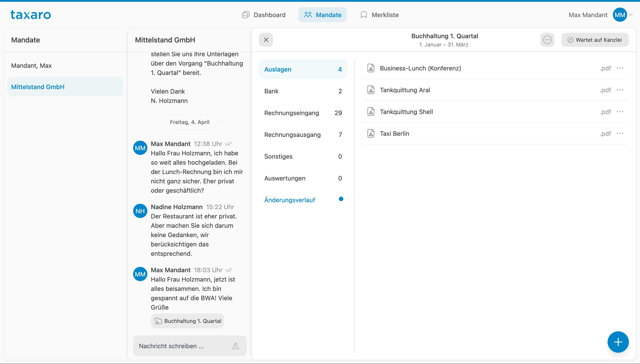Click the Wartet auf Kanzlei status button

click(x=595, y=40)
